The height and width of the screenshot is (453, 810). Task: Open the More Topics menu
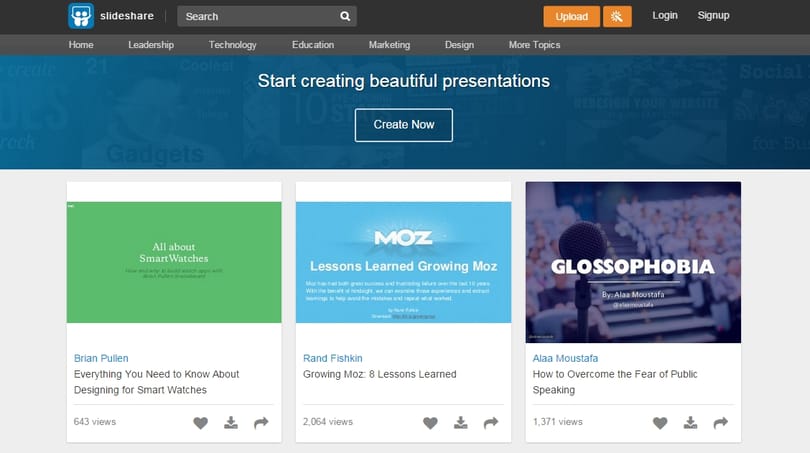point(534,45)
